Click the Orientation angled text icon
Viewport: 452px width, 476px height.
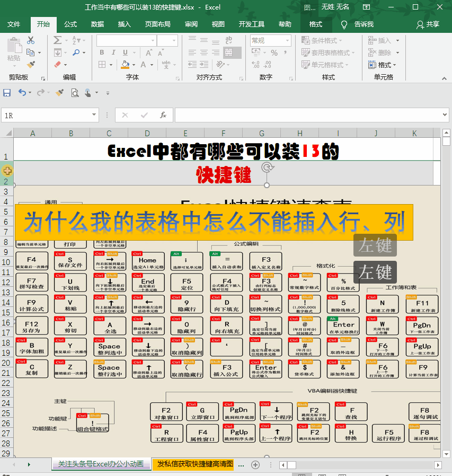[220, 65]
